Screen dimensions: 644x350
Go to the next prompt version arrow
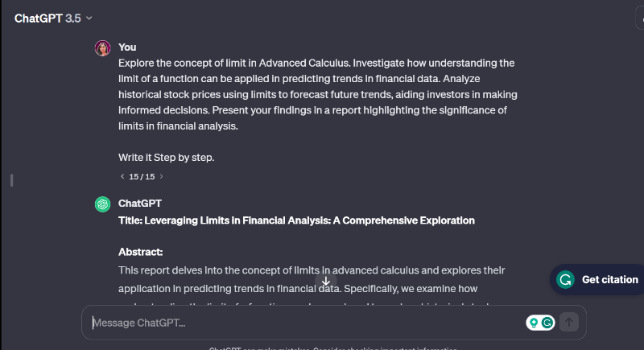coord(161,176)
